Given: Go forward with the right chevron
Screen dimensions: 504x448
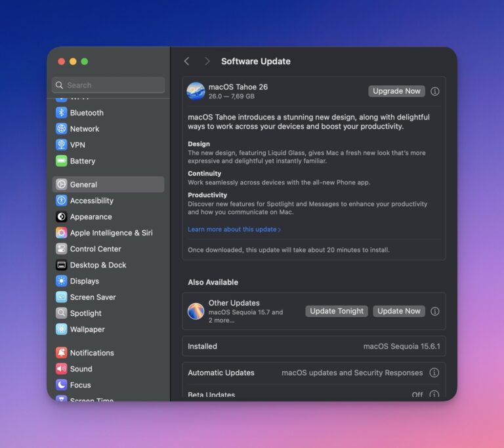Looking at the screenshot, I should pyautogui.click(x=207, y=61).
